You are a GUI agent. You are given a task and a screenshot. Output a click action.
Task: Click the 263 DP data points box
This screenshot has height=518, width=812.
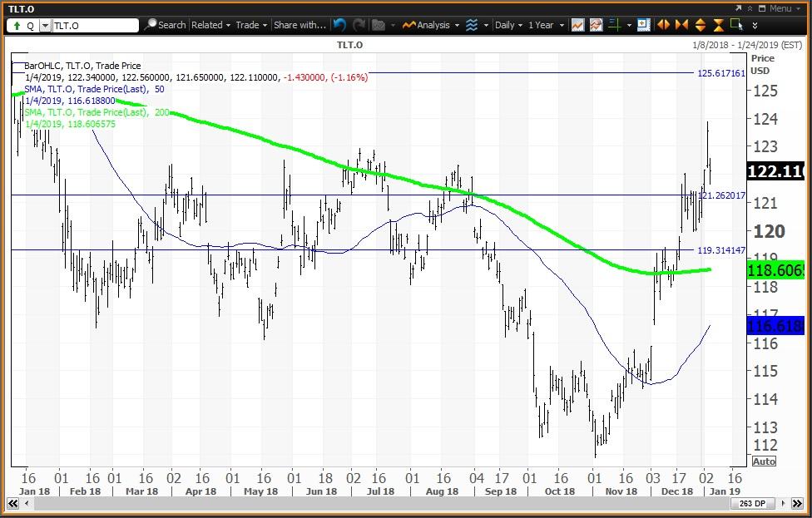[752, 504]
